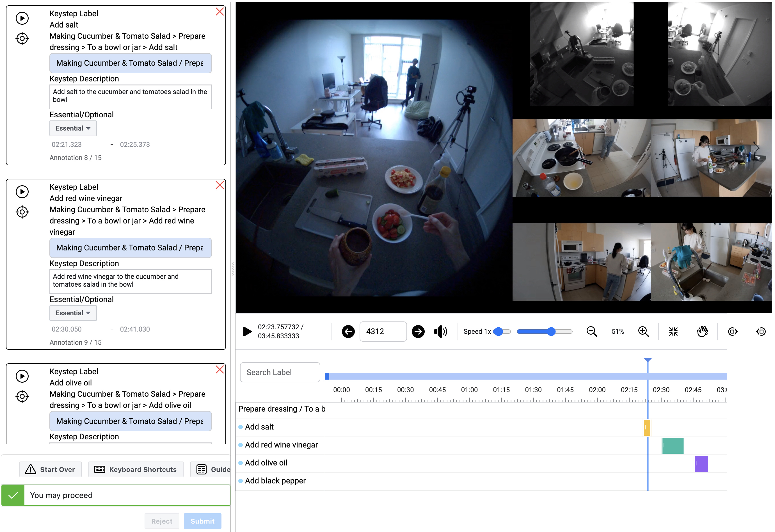Select Add black pepper label row

(x=275, y=481)
